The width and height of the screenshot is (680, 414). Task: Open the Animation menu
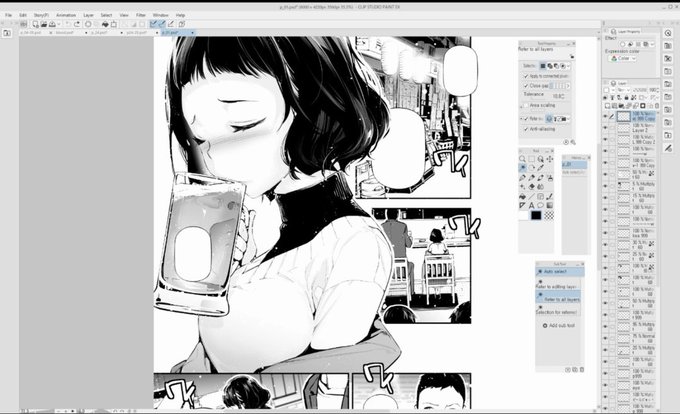click(x=66, y=15)
